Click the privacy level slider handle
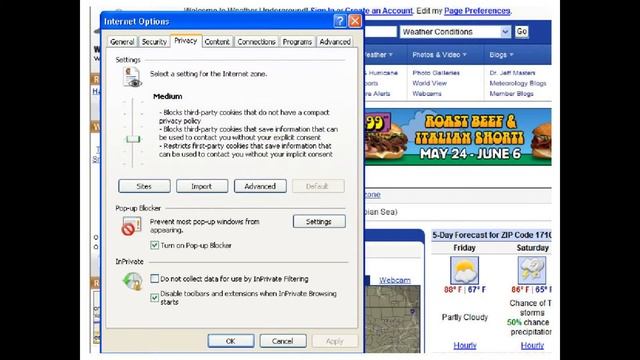Image resolution: width=640 pixels, height=360 pixels. (x=133, y=139)
